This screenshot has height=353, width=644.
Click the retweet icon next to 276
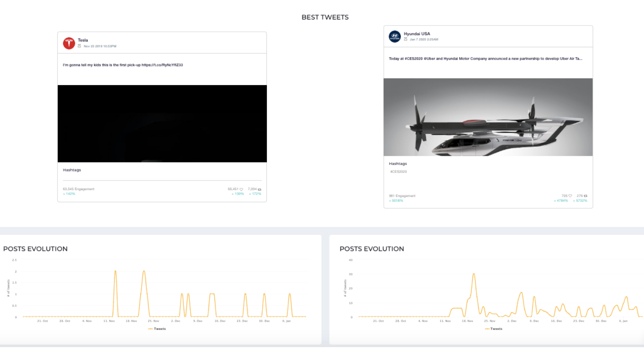[x=585, y=196]
